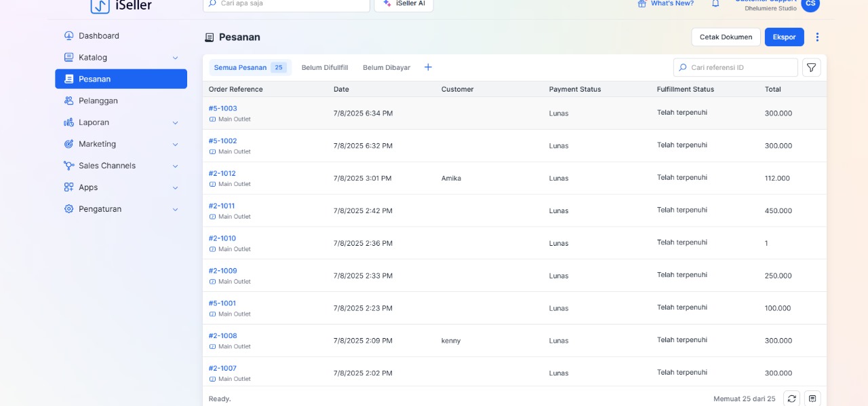Open notifications bell icon

(x=715, y=3)
